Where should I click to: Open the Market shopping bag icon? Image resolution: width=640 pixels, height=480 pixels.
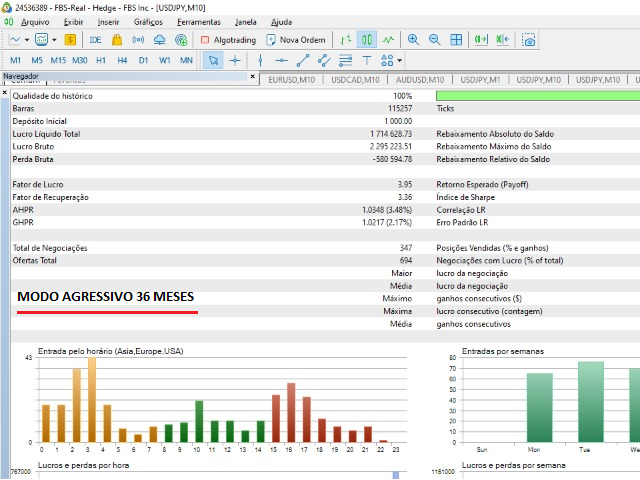117,40
